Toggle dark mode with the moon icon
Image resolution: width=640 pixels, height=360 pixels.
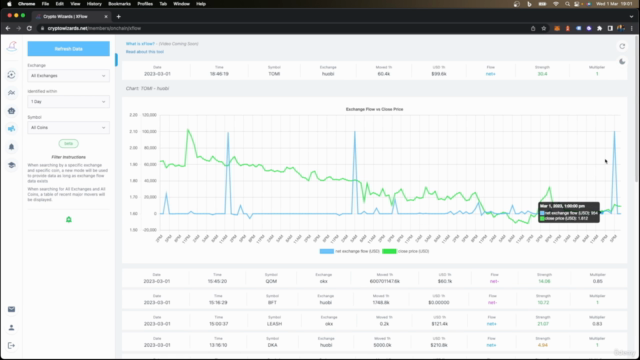coord(622,62)
